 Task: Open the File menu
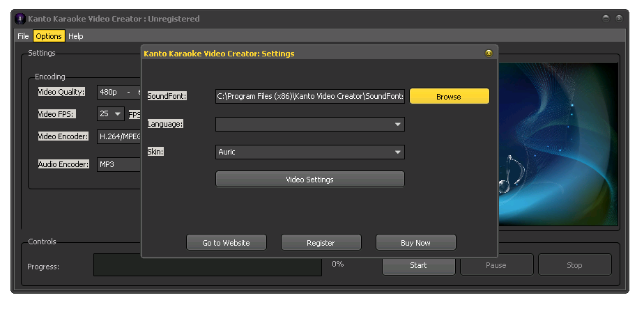coord(23,36)
